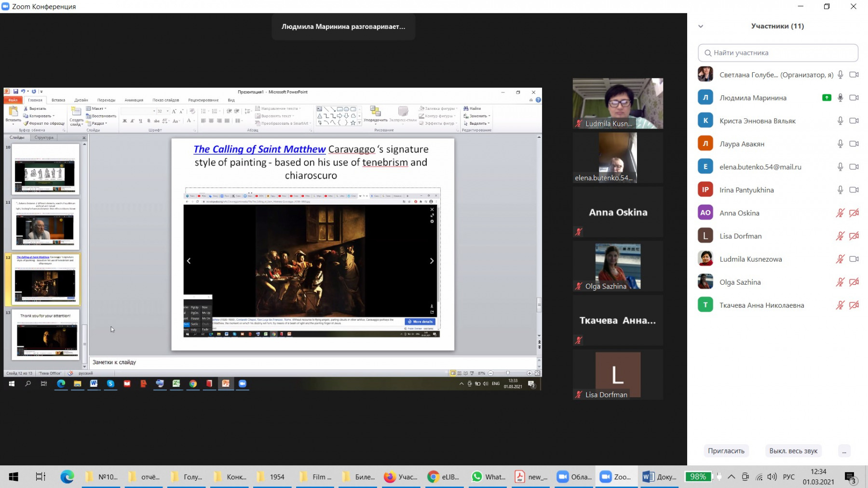
Task: Click disabled camera for Ткачева Анна Николаевна
Action: click(854, 305)
